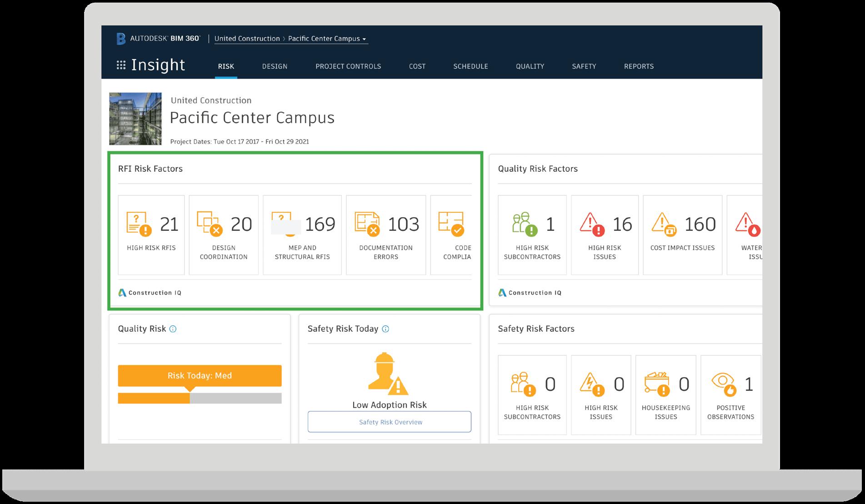Click the 20 Design Coordination count
The height and width of the screenshot is (504, 865).
click(x=241, y=224)
